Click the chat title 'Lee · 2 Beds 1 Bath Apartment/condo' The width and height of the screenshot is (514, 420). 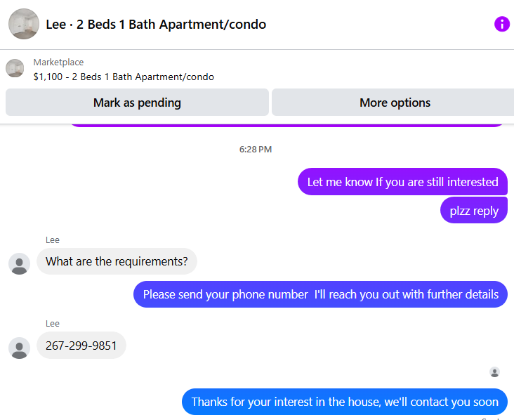click(x=156, y=25)
